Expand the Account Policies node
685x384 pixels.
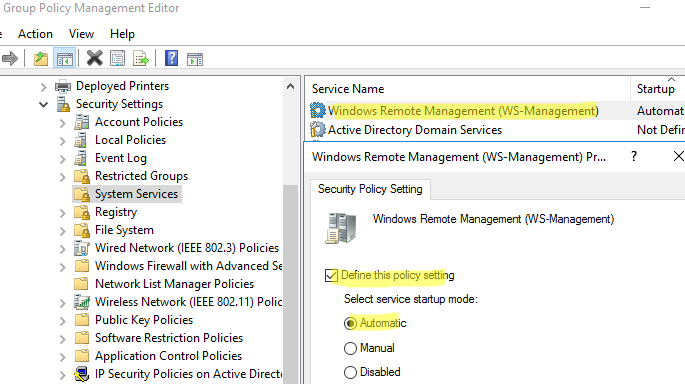click(62, 123)
